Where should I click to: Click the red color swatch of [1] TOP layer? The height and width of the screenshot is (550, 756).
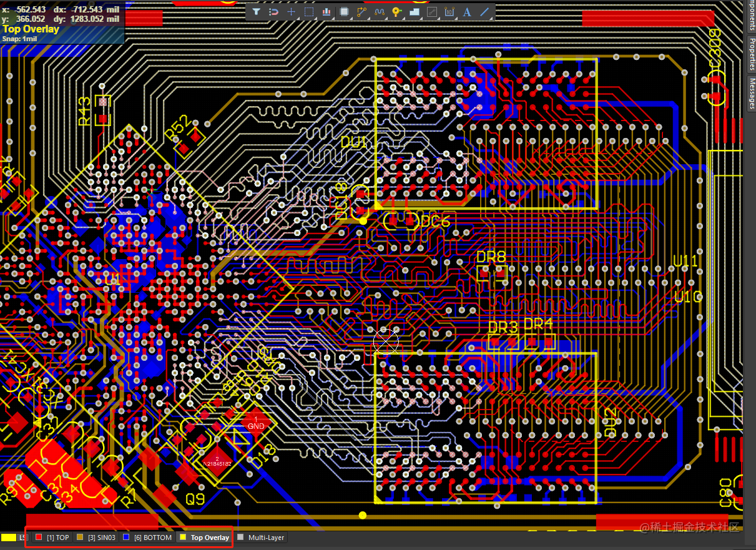(38, 537)
